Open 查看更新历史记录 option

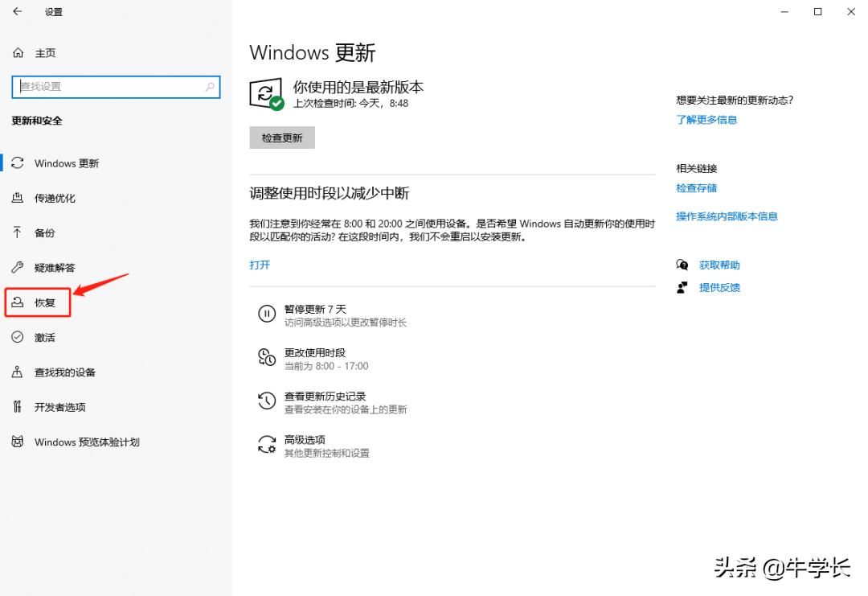point(325,397)
